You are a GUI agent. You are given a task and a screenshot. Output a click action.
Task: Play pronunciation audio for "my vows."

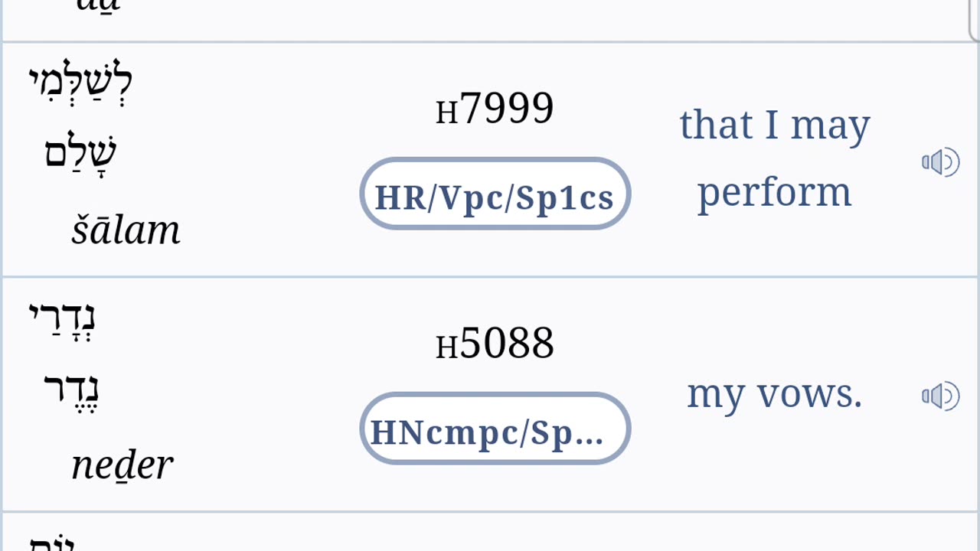pyautogui.click(x=940, y=396)
